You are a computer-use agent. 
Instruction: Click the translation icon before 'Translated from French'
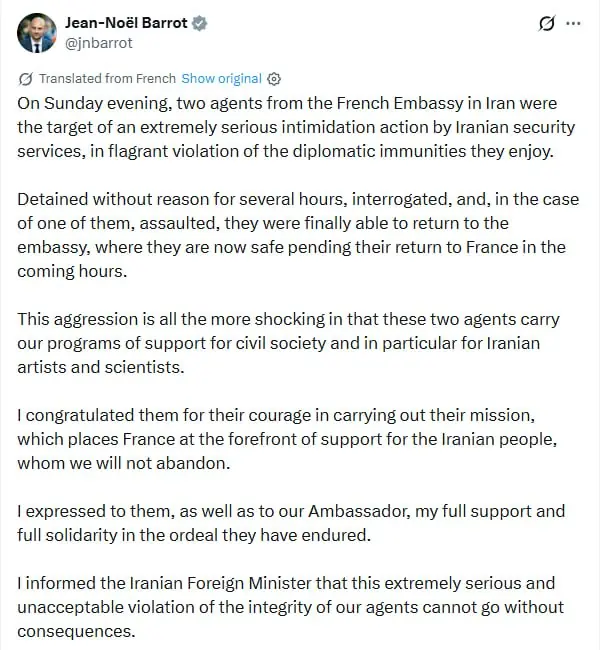coord(26,79)
